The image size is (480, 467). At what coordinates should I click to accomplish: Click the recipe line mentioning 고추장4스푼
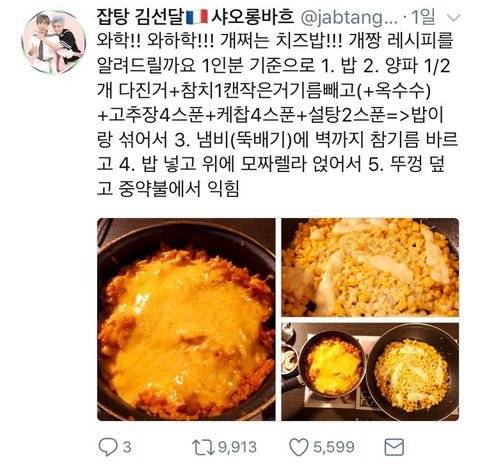click(x=270, y=115)
